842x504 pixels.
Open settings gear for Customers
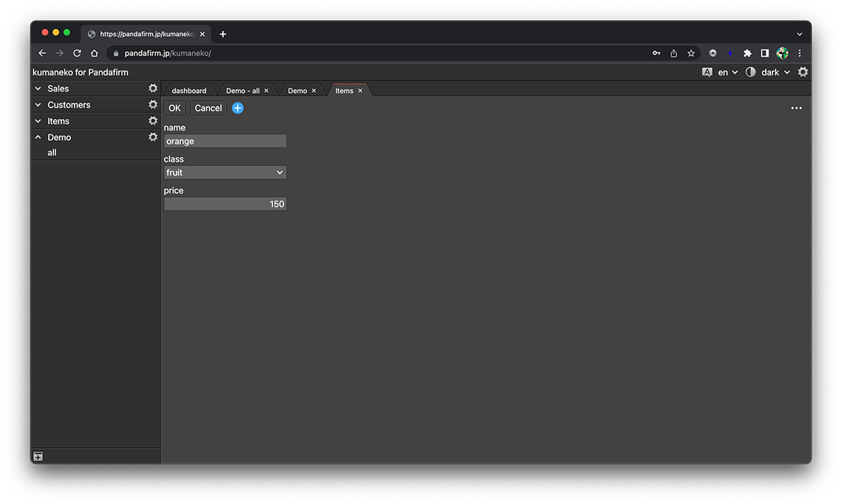point(153,105)
